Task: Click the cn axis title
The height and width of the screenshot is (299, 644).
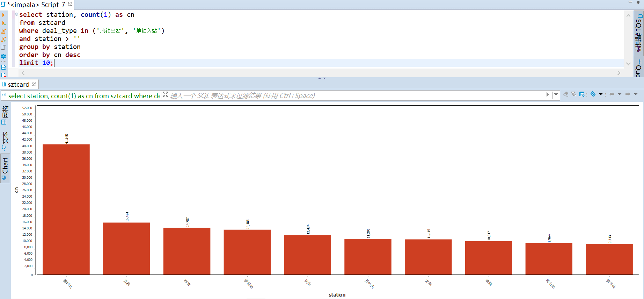Action: [x=16, y=190]
